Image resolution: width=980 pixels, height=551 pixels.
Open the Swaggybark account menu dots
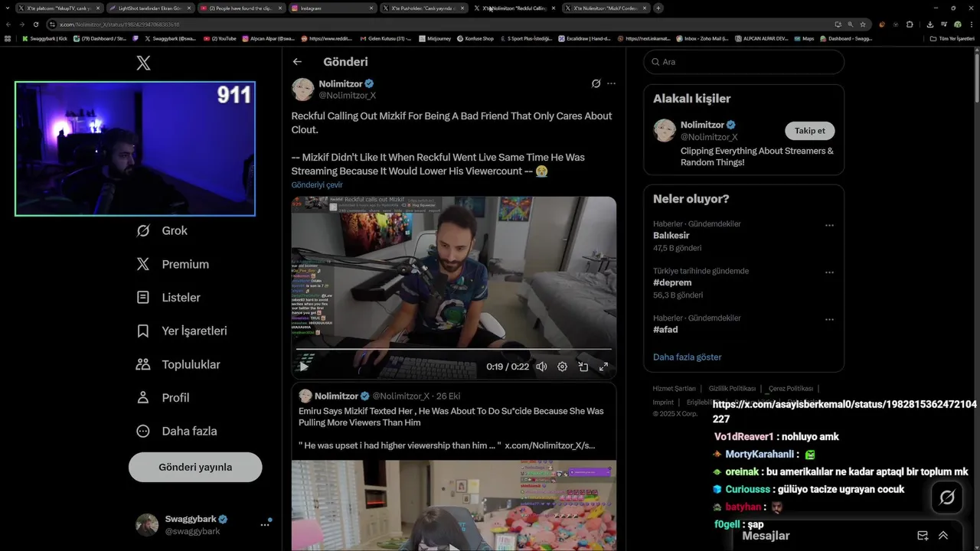(x=265, y=524)
